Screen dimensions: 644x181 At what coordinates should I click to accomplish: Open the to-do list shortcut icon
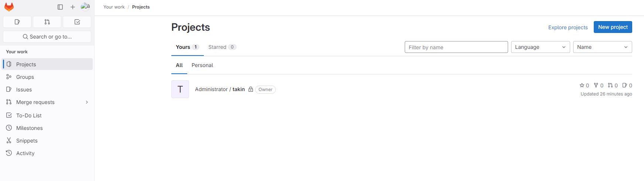point(77,22)
